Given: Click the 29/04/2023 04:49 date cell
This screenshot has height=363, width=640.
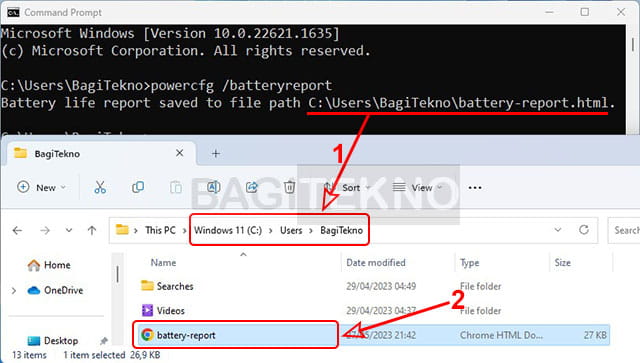Looking at the screenshot, I should click(x=381, y=286).
